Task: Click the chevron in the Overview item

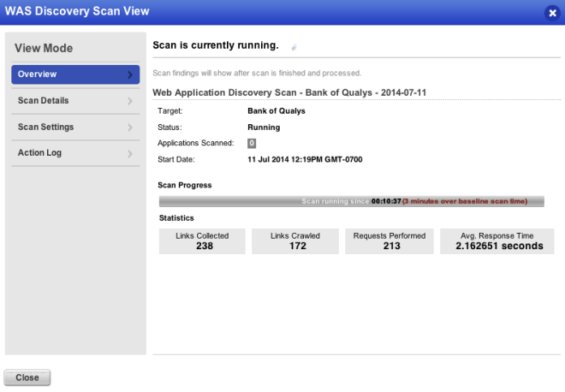Action: [x=130, y=75]
